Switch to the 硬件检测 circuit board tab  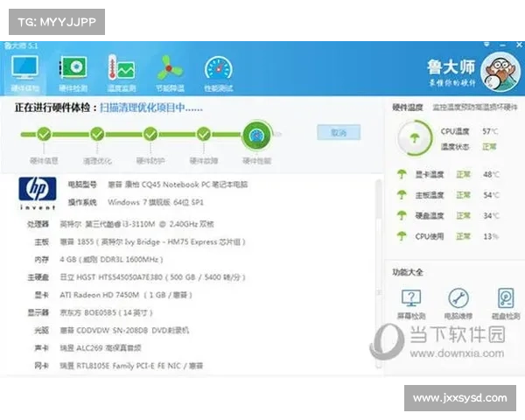(x=73, y=73)
